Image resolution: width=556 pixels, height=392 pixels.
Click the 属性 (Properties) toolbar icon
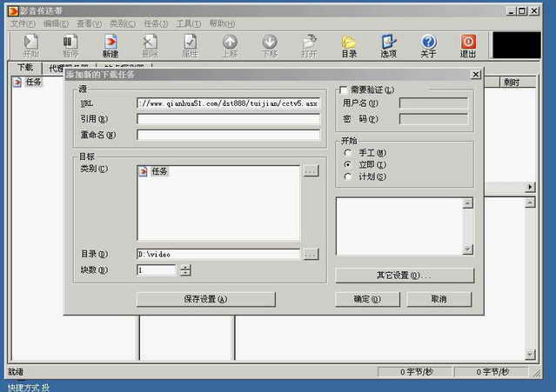190,45
